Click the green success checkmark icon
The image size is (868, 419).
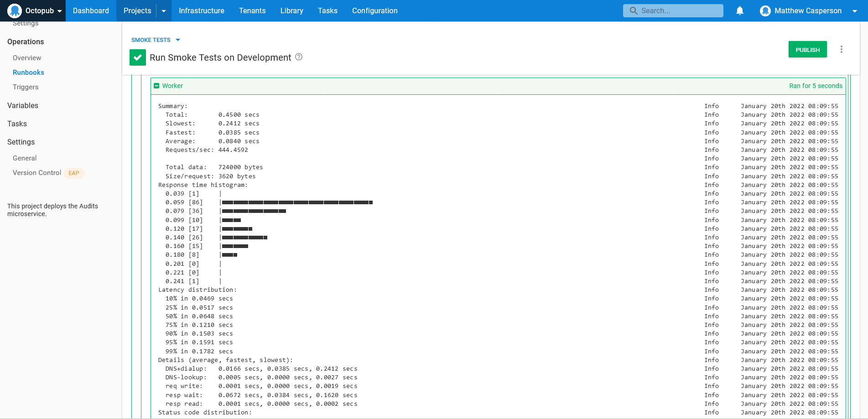pyautogui.click(x=137, y=57)
